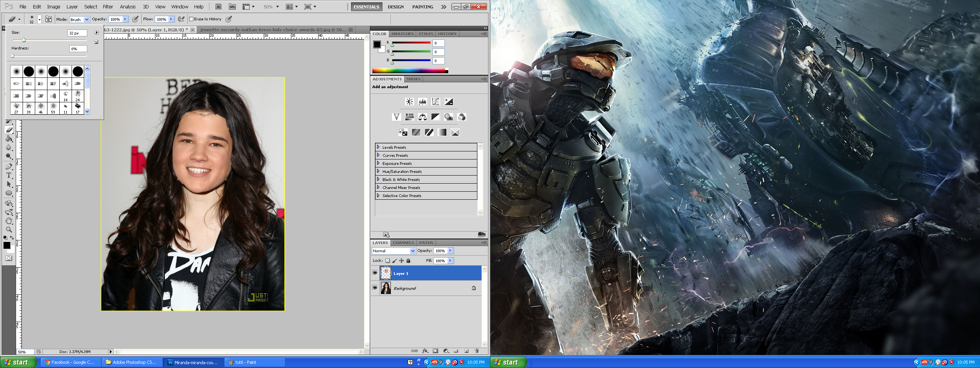Reset default foreground and background colors
This screenshot has width=980, height=368.
point(5,238)
